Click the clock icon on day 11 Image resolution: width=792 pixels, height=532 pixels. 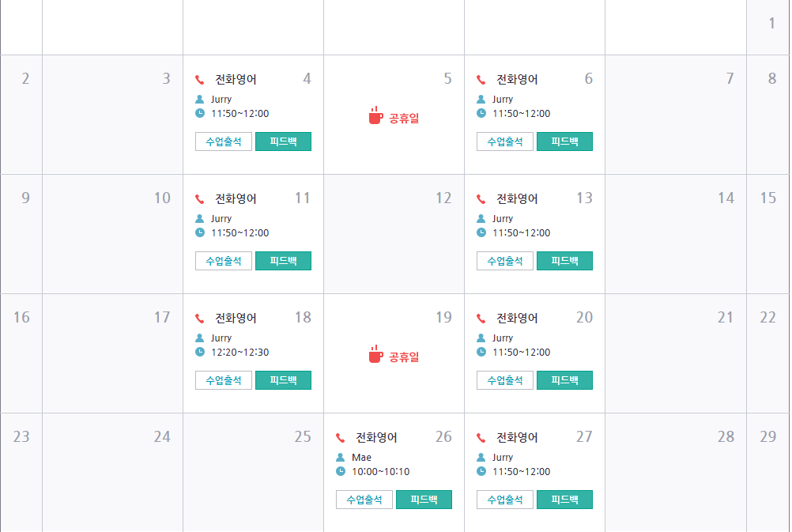(200, 232)
